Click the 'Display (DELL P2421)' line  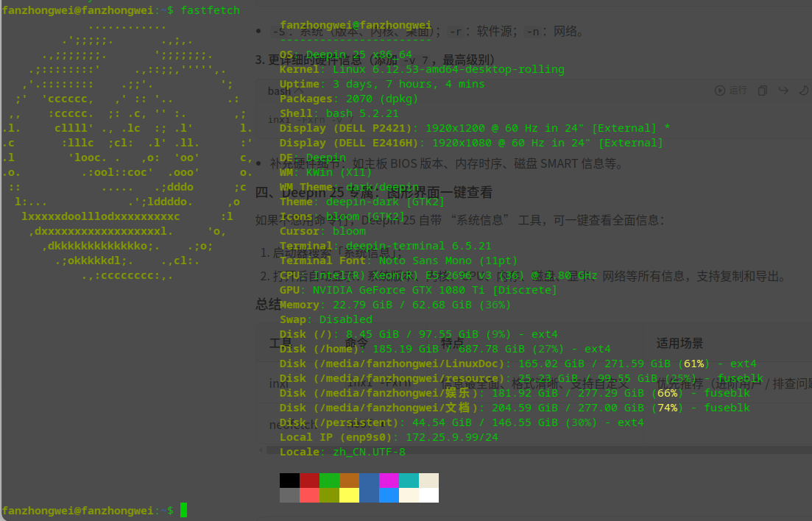point(475,129)
